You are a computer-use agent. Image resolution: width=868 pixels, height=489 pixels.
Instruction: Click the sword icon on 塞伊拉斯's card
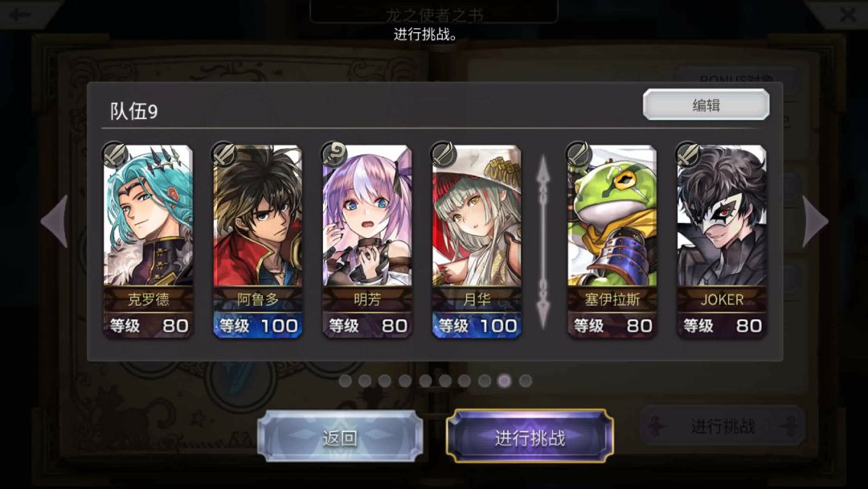tap(579, 154)
